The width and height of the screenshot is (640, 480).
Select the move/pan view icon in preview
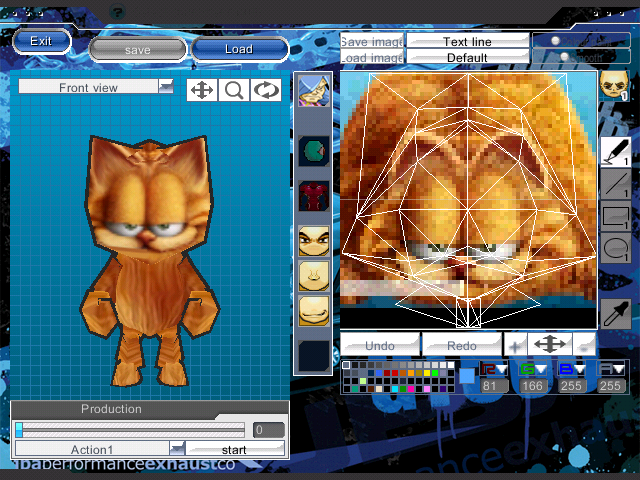(x=202, y=90)
